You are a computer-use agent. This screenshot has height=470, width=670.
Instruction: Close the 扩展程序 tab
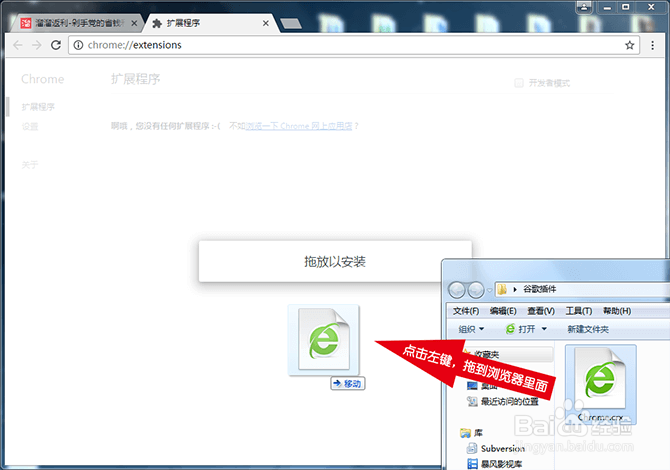point(266,23)
